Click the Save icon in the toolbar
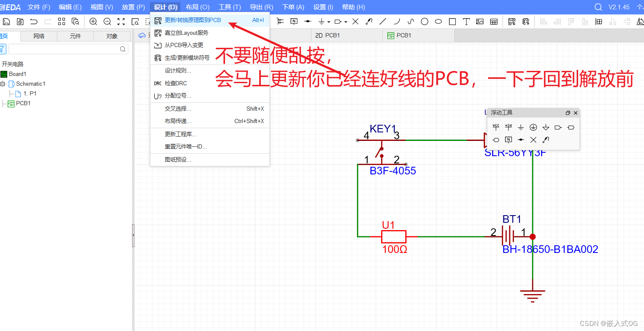Screen dimensions: 644x331 coord(6,22)
